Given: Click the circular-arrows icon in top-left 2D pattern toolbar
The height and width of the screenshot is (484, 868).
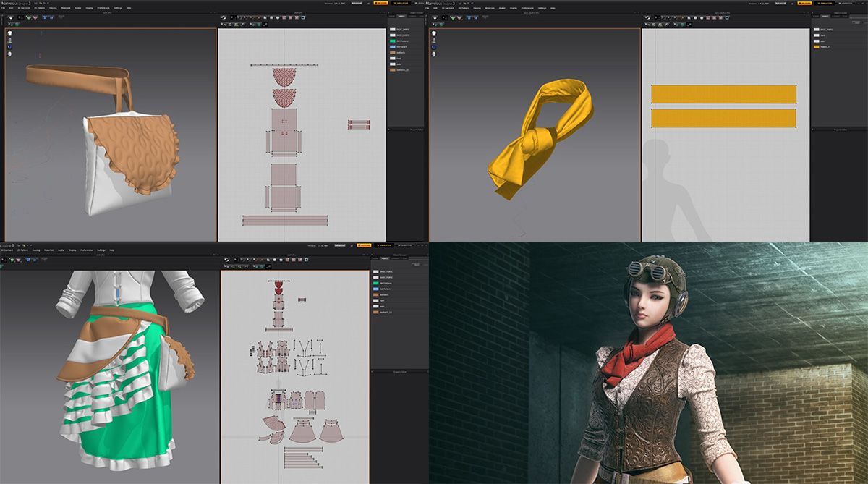Looking at the screenshot, I should coord(223,17).
